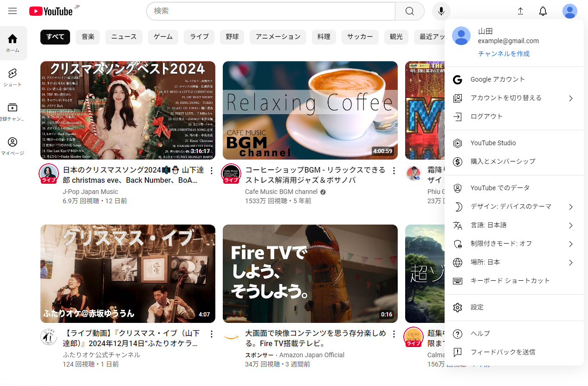Click the magnifying glass search button
This screenshot has height=386, width=588.
coord(409,11)
